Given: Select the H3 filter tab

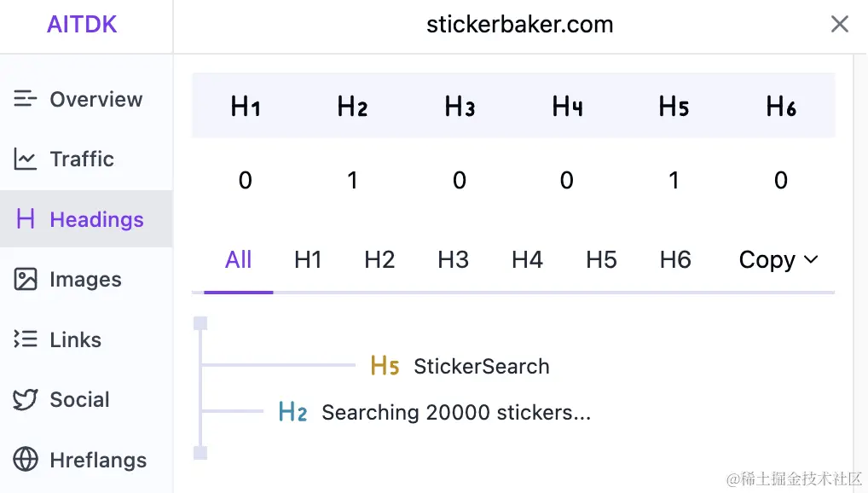Looking at the screenshot, I should pyautogui.click(x=454, y=260).
